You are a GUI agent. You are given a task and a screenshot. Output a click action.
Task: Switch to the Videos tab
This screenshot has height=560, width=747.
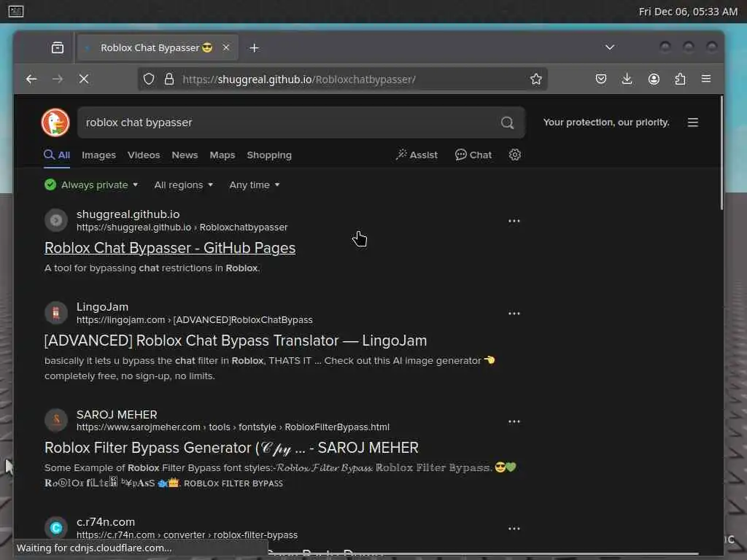pyautogui.click(x=144, y=155)
